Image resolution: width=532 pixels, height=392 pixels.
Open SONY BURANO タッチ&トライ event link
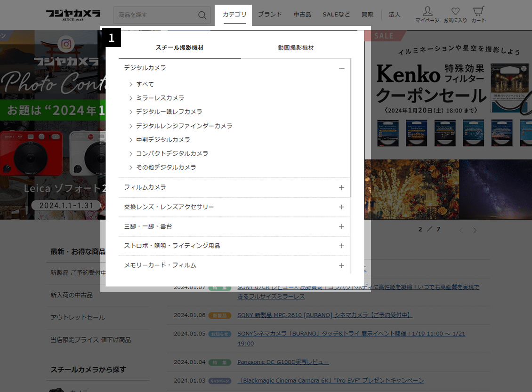point(351,338)
